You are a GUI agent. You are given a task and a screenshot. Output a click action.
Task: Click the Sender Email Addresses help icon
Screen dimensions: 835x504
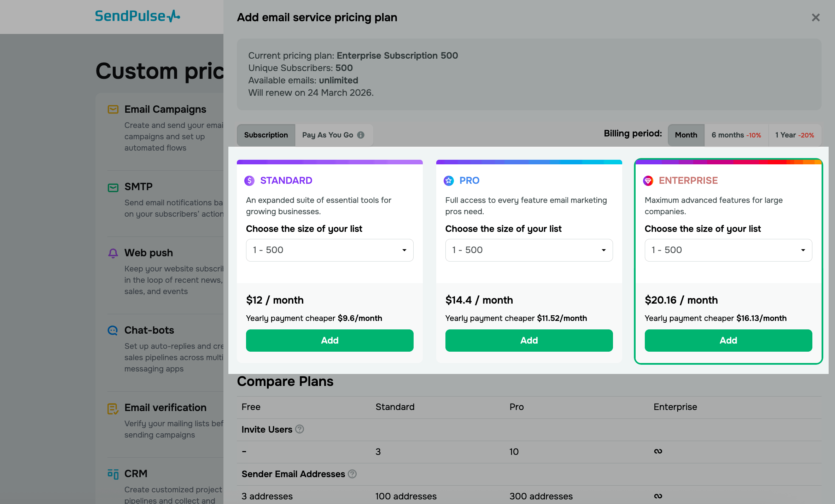point(352,474)
